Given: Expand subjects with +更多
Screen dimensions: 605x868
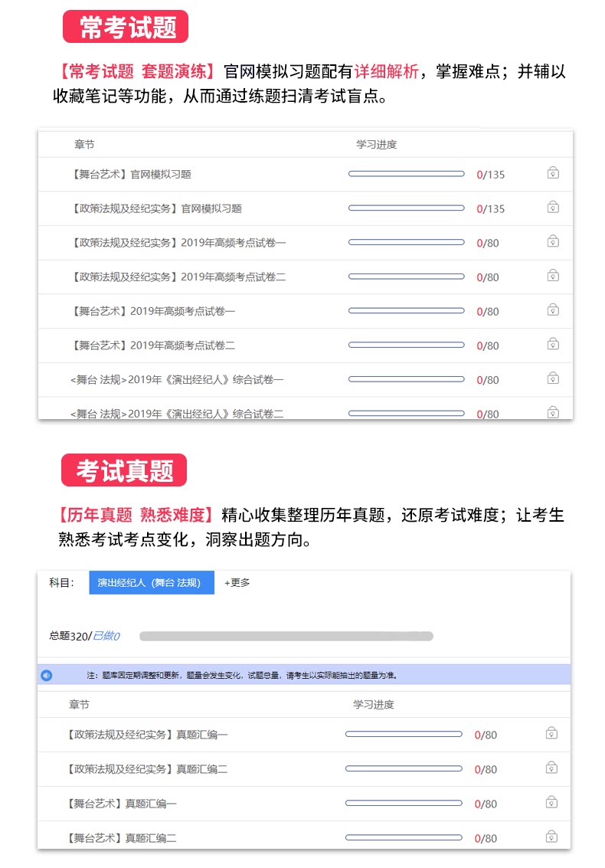Looking at the screenshot, I should click(x=237, y=582).
